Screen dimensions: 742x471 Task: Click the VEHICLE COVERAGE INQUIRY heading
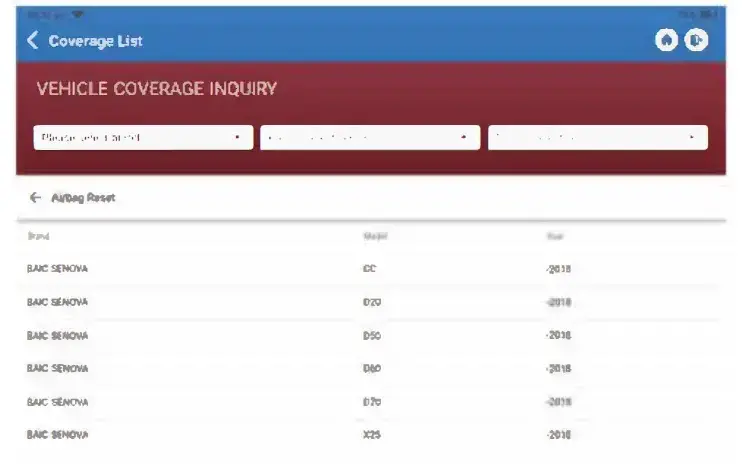(x=157, y=89)
